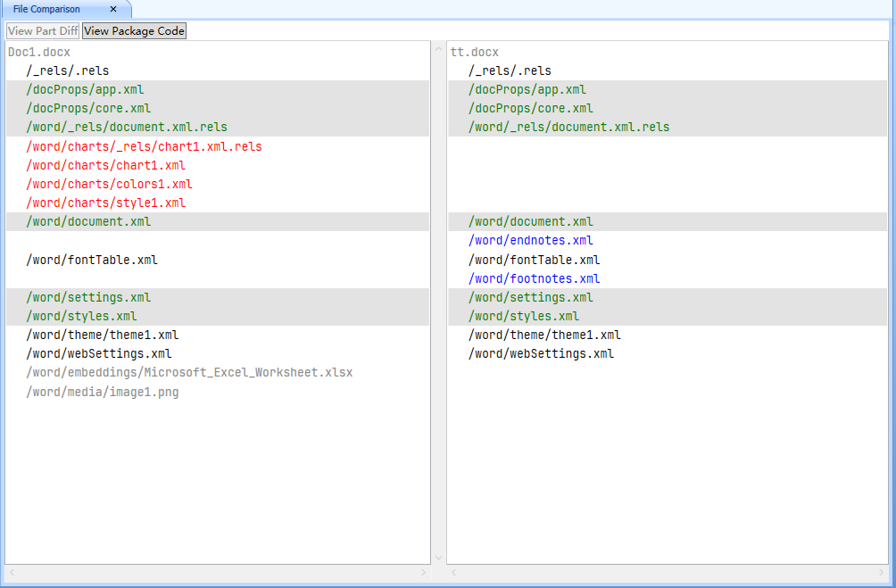The height and width of the screenshot is (588, 896).
Task: Select the Microsoft_Excel_Worksheet.xlsx embedding entry
Action: click(189, 372)
